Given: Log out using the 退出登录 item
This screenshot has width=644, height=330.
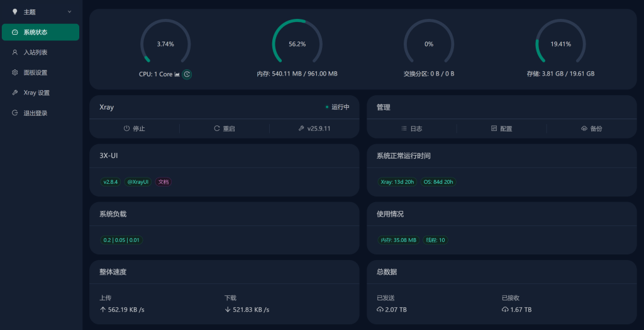Looking at the screenshot, I should (35, 113).
